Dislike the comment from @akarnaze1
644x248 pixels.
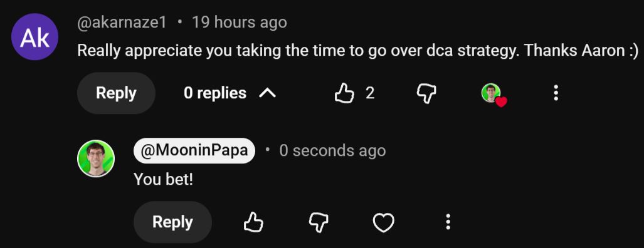pyautogui.click(x=426, y=94)
